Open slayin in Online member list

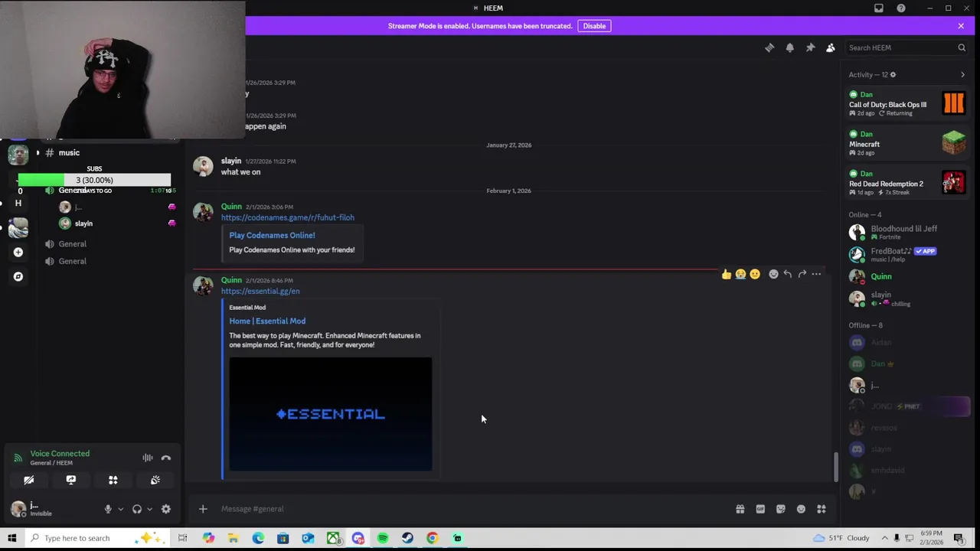[907, 298]
